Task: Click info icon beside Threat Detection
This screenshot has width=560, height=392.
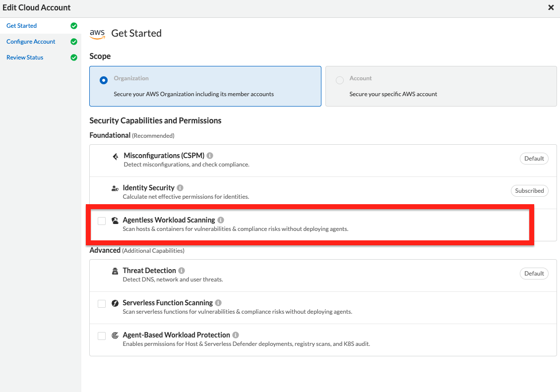Action: (x=182, y=271)
